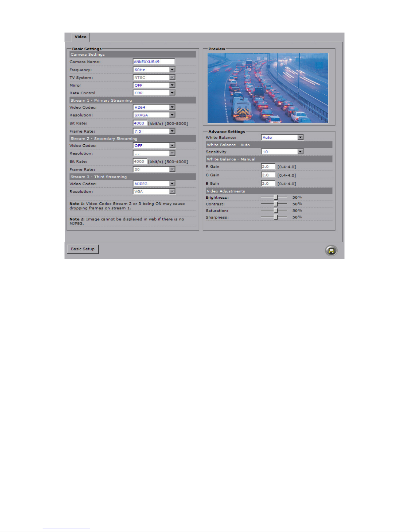Click the Saturation slider handle
Viewport: 411px width, 532px height.
[x=276, y=211]
